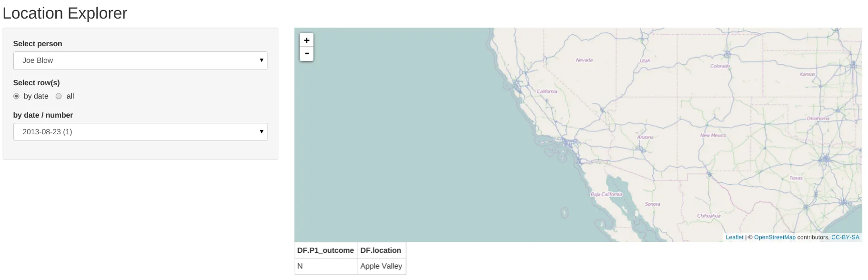Open the Select person dropdown
Screen dimensions: 868x280
point(140,60)
